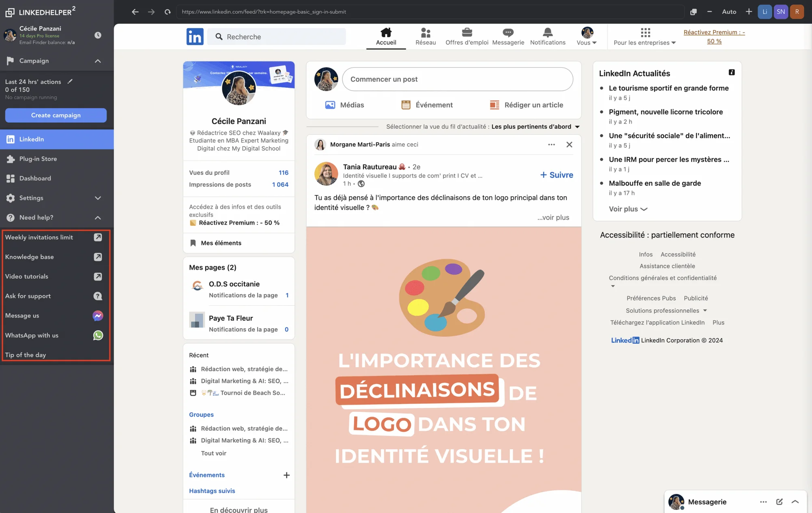This screenshot has height=513, width=812.
Task: Open Messagerie options three-dot icon
Action: [x=763, y=502]
